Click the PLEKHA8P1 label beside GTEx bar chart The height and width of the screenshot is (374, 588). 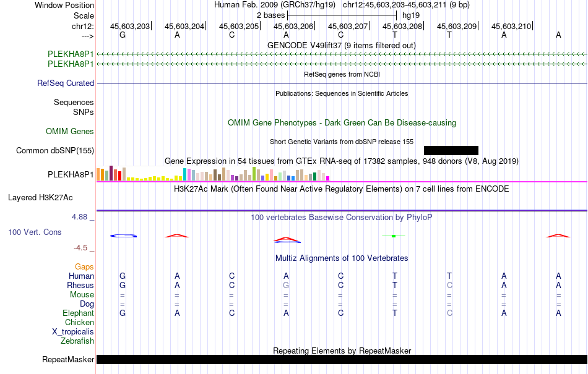(x=71, y=174)
